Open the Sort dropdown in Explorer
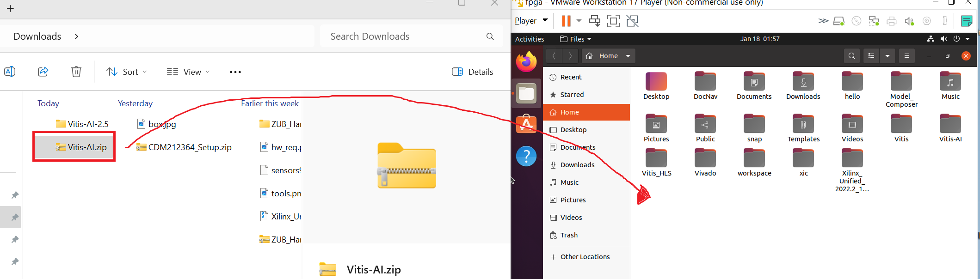The height and width of the screenshot is (279, 980). tap(127, 72)
